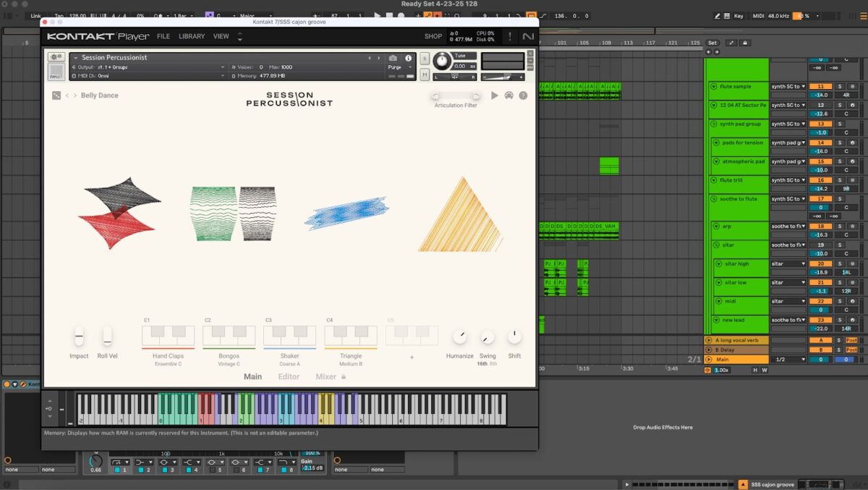This screenshot has width=868, height=490.
Task: Switch to the Main tab
Action: [252, 376]
